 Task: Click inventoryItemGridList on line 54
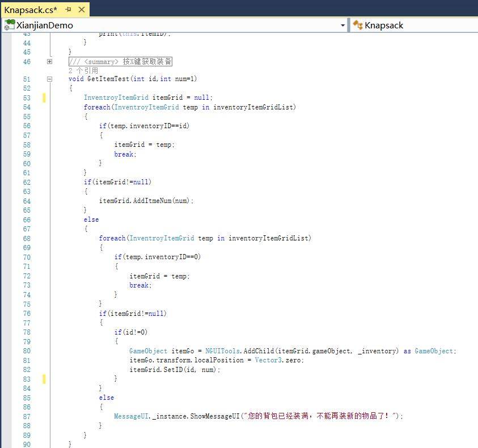click(x=253, y=107)
